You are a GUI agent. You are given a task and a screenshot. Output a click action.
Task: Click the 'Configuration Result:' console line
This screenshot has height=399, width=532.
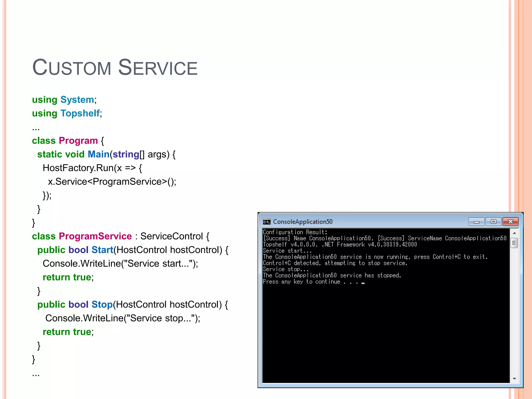pyautogui.click(x=295, y=232)
